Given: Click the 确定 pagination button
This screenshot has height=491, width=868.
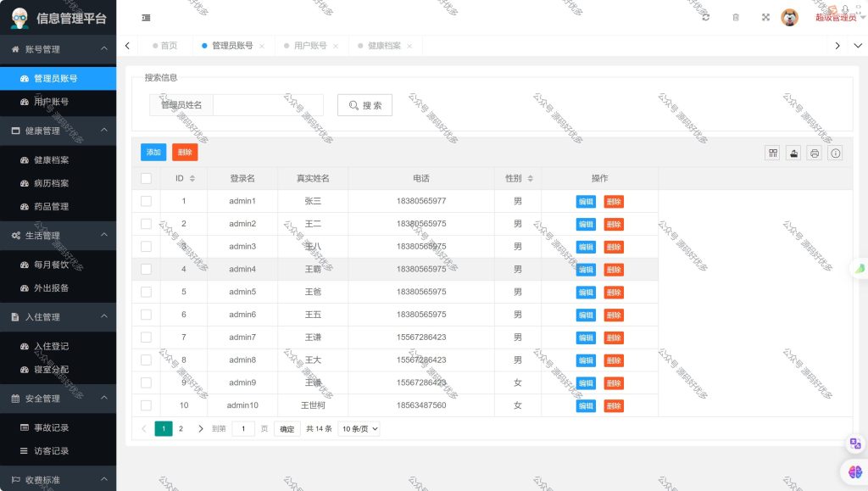Looking at the screenshot, I should click(287, 428).
